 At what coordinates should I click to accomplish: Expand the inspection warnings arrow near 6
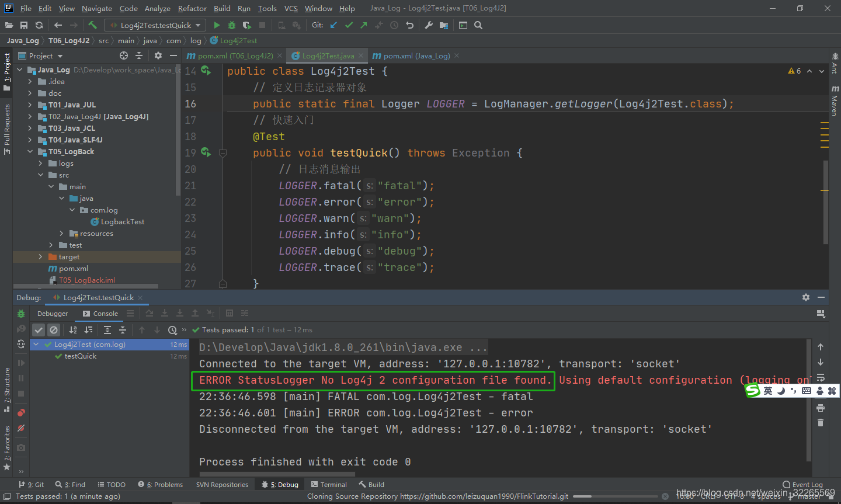click(809, 71)
